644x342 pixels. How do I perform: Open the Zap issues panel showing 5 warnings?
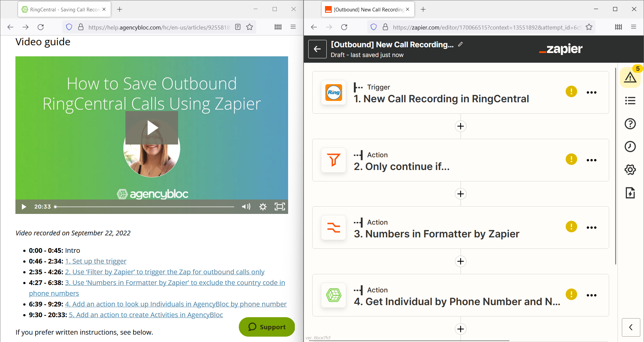[630, 77]
